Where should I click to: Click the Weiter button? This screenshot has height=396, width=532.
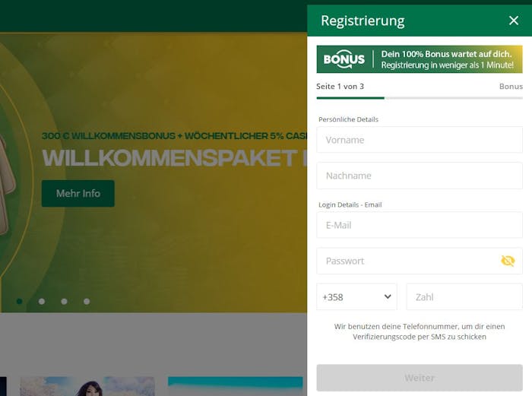[x=420, y=378]
